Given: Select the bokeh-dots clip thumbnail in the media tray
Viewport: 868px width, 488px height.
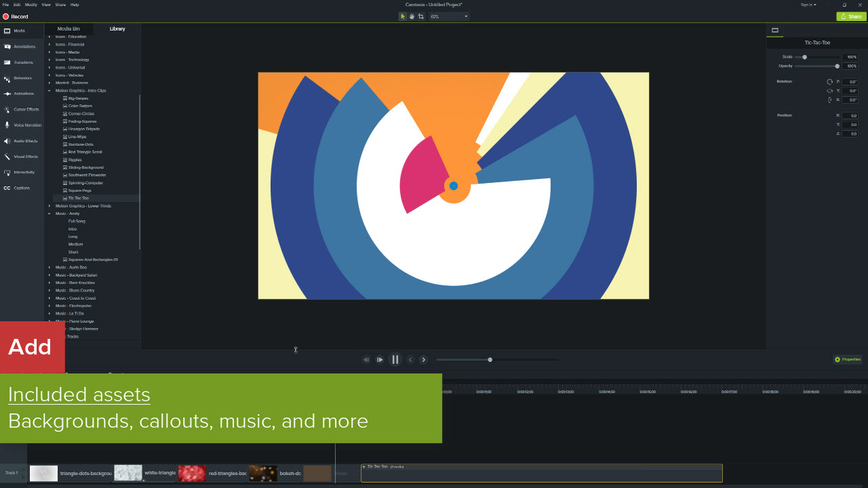Looking at the screenshot, I should click(262, 472).
